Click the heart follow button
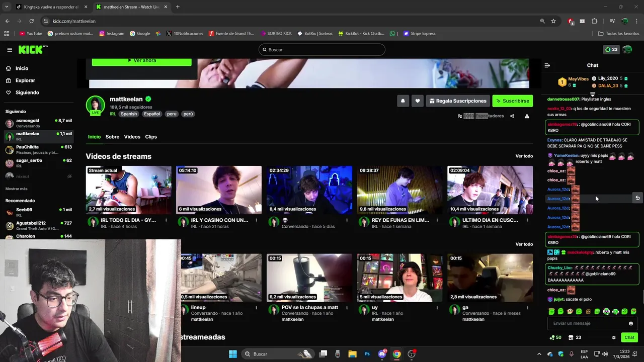This screenshot has width=644, height=362. (x=417, y=101)
